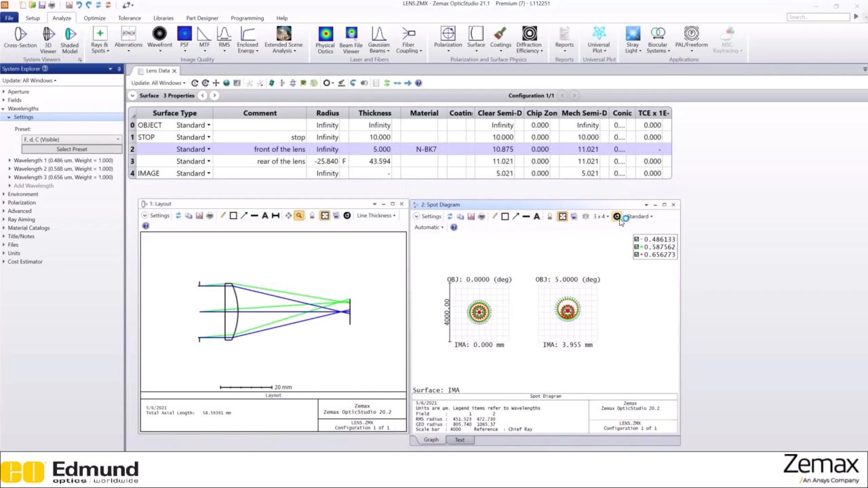
Task: Open Enclosed Energy analysis
Action: coord(248,39)
